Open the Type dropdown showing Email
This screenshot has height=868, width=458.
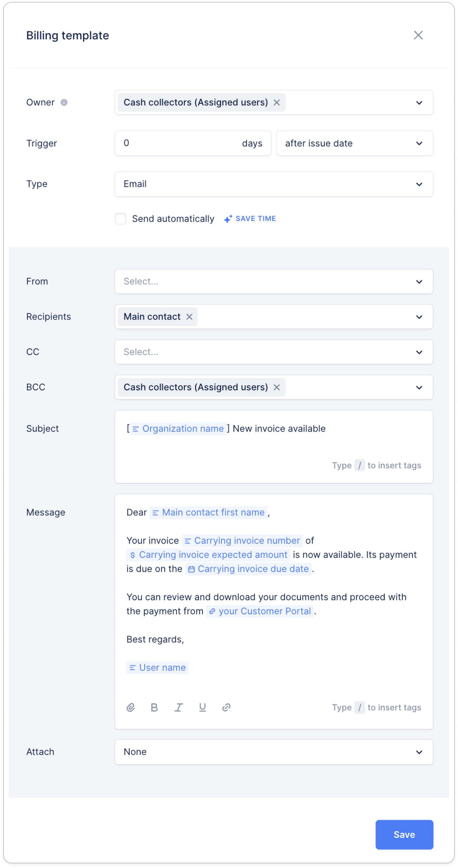(273, 184)
